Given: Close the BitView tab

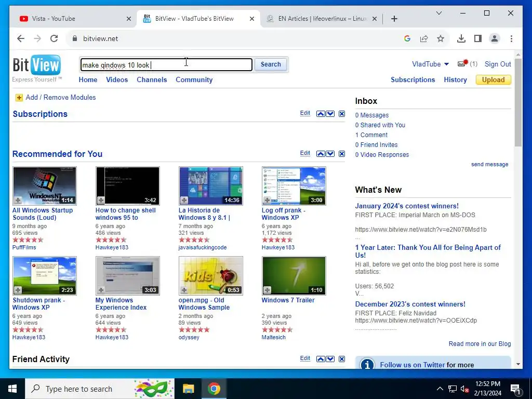Looking at the screenshot, I should pos(252,19).
